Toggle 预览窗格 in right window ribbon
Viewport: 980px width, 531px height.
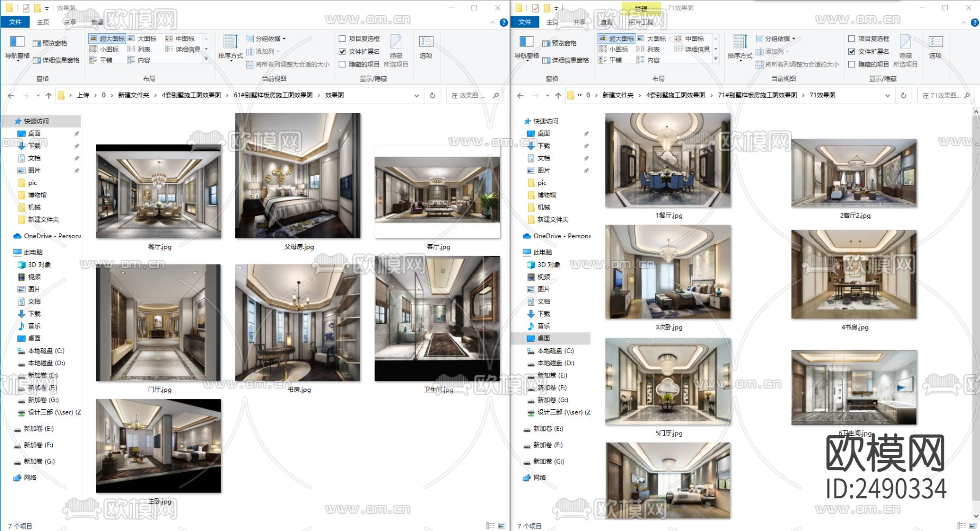click(x=560, y=44)
